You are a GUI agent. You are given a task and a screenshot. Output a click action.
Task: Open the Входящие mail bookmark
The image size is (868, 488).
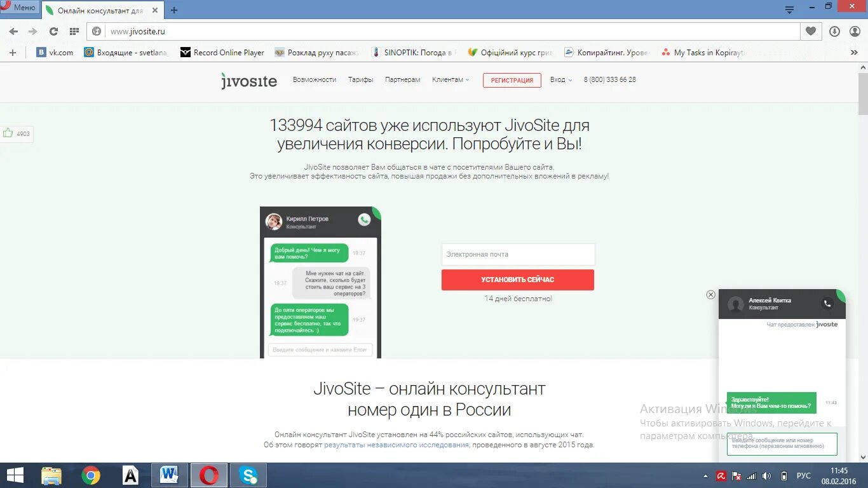[126, 53]
